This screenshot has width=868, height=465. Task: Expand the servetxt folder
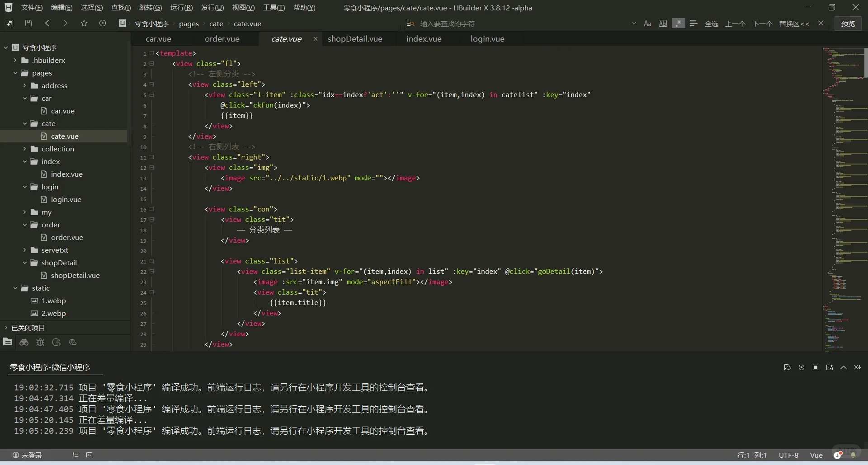pyautogui.click(x=24, y=250)
